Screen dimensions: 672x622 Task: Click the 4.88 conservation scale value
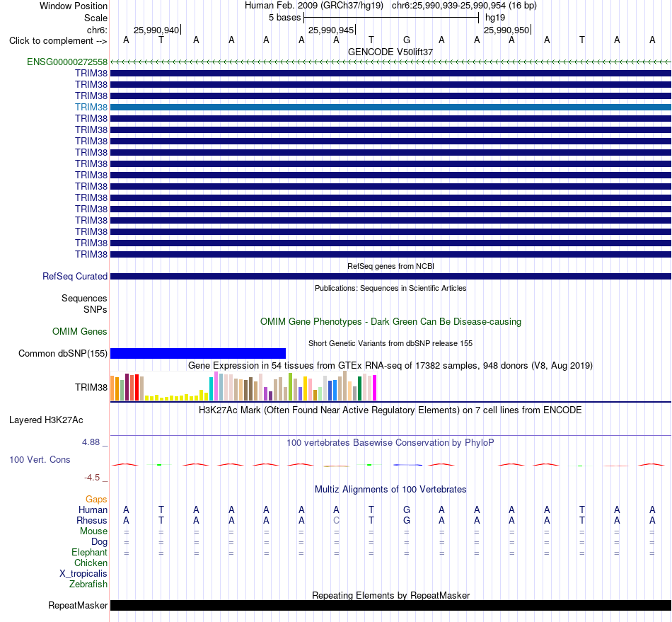(91, 442)
